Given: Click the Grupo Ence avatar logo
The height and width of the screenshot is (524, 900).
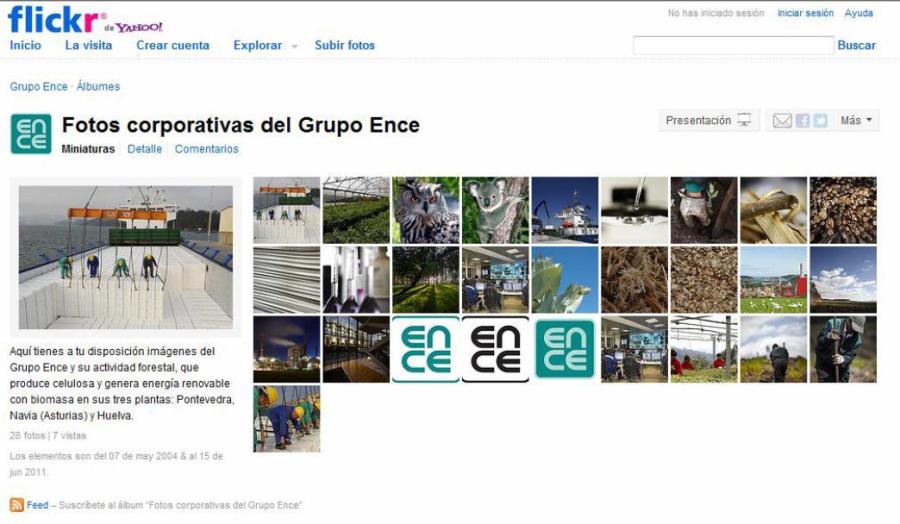Looking at the screenshot, I should pos(30,134).
